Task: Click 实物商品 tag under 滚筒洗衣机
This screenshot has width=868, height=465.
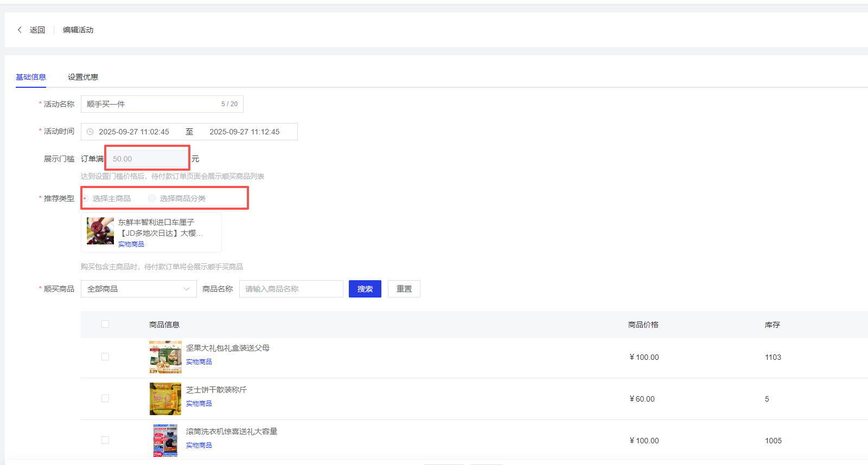Action: 199,445
